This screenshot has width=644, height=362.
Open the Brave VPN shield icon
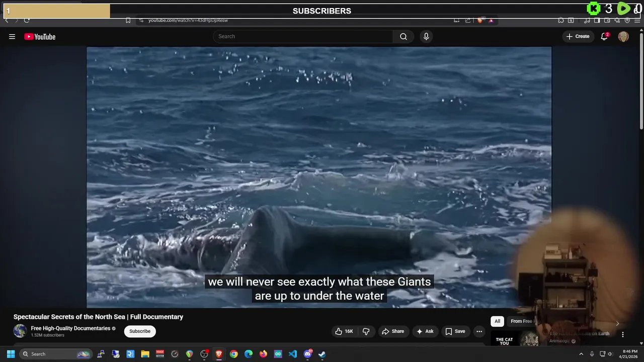click(627, 21)
